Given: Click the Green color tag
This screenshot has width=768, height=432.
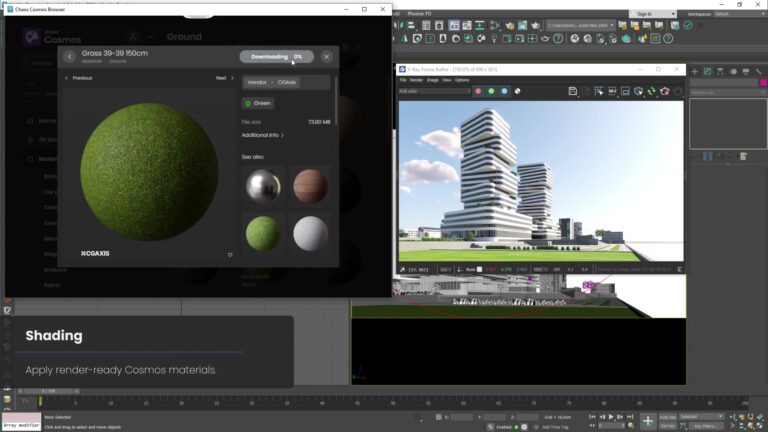Looking at the screenshot, I should pos(258,103).
